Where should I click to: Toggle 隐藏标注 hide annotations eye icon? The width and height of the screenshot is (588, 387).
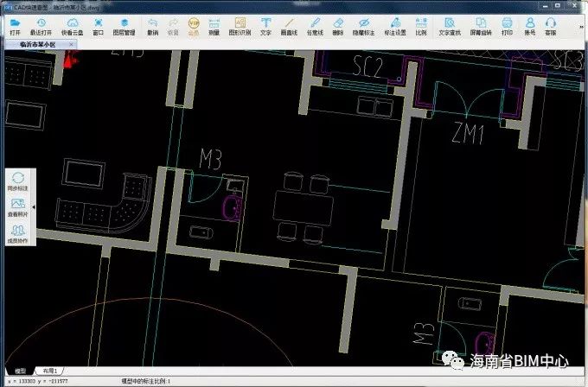click(363, 26)
